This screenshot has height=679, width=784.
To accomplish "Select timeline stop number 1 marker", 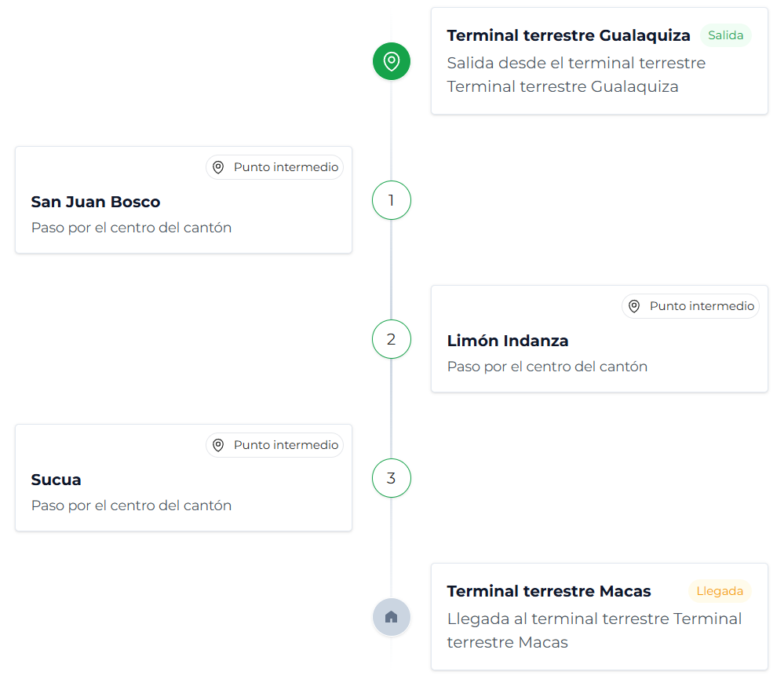I will click(391, 200).
